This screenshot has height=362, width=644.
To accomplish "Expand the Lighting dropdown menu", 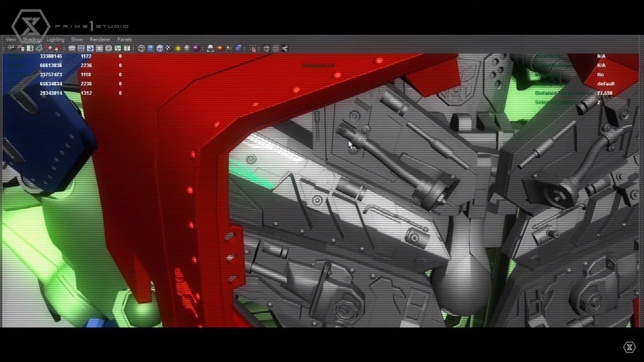I will click(x=55, y=40).
